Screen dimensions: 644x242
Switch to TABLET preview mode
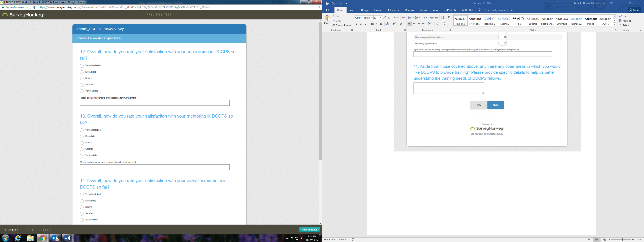pos(30,230)
